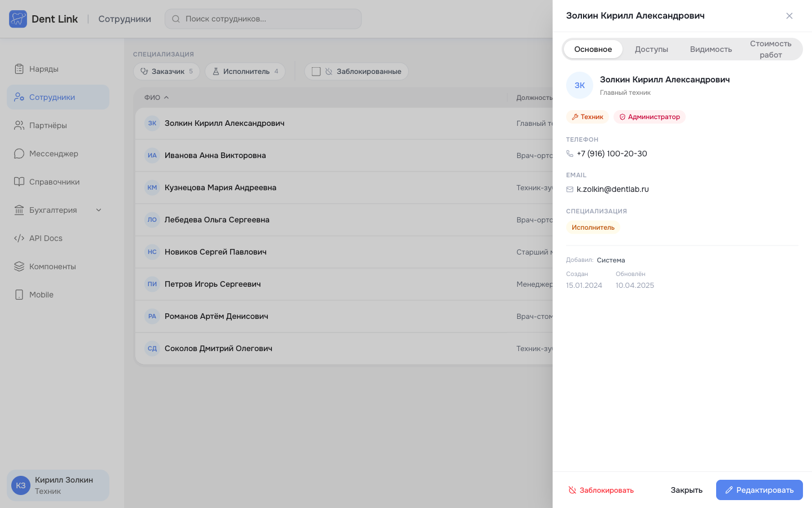This screenshot has width=812, height=508.
Task: Click the Закрыть button
Action: click(x=686, y=490)
